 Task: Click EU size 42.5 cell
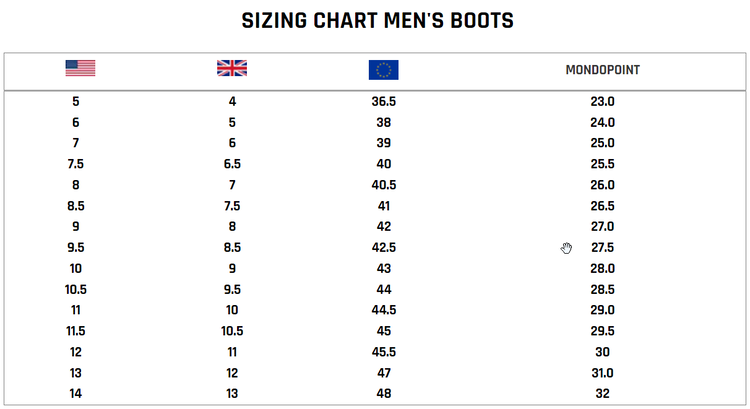click(384, 248)
